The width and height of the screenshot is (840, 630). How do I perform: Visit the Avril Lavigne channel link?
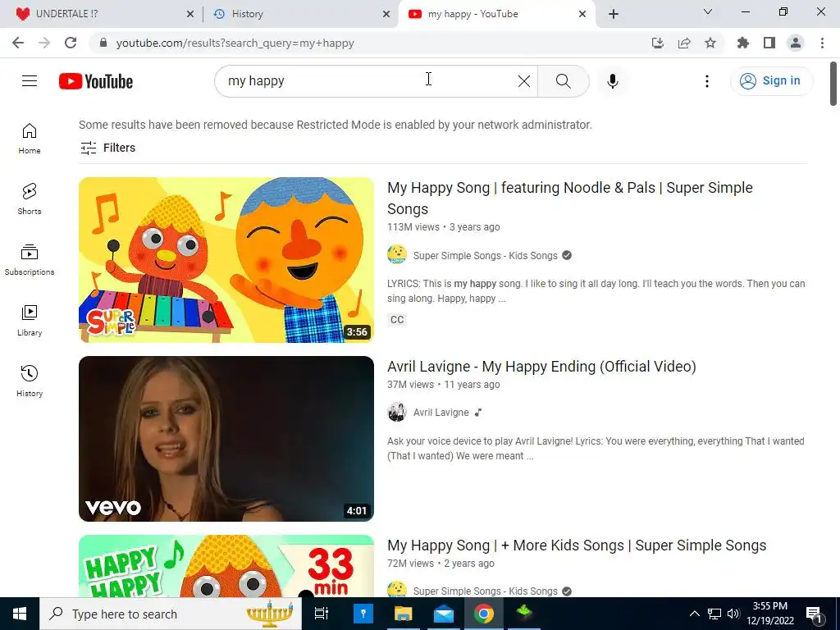[441, 413]
